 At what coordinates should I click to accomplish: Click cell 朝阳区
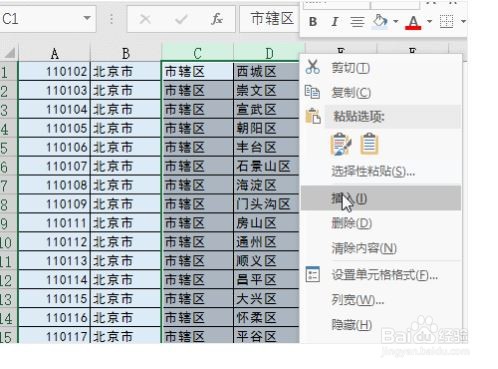pos(266,128)
